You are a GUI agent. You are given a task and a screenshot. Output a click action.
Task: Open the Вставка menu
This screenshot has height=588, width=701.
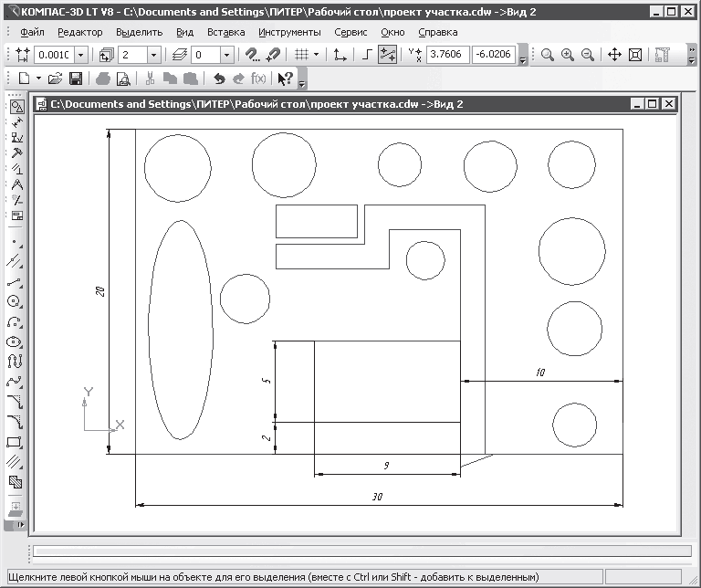pyautogui.click(x=225, y=32)
